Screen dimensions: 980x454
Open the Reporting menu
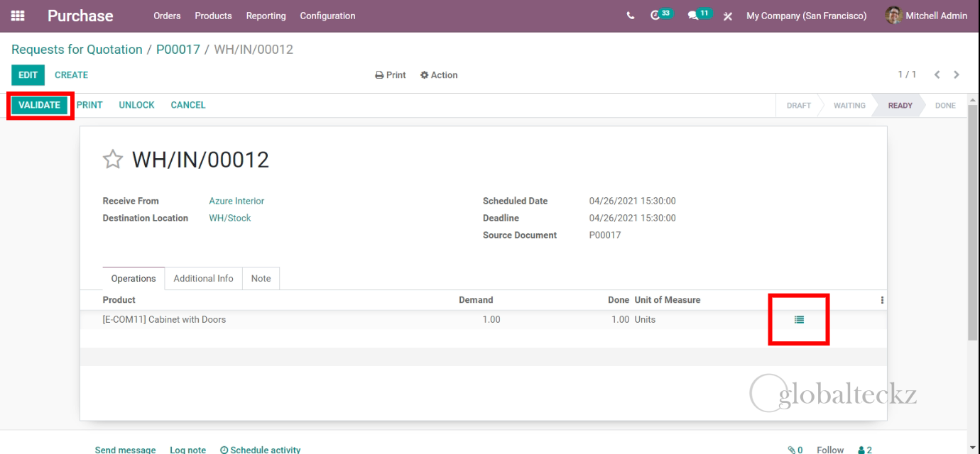266,16
